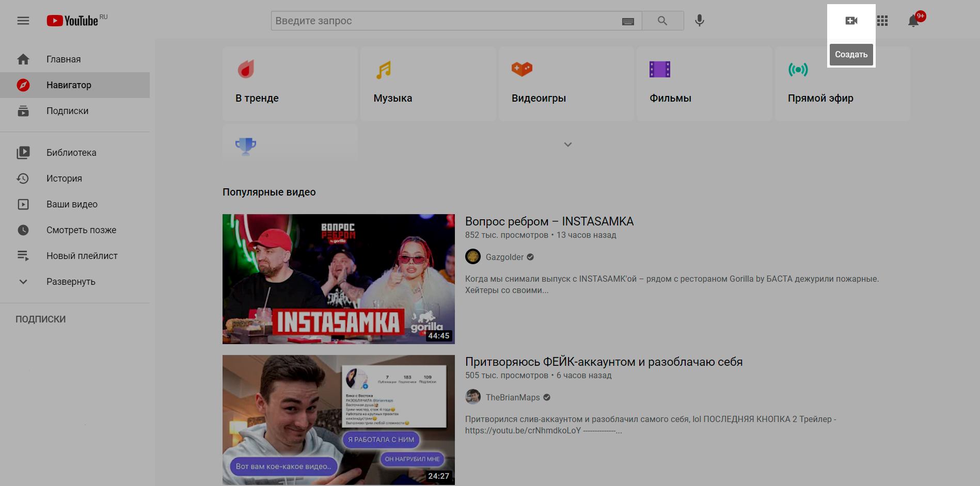The height and width of the screenshot is (486, 980).
Task: Open the Видеоигры category card
Action: [566, 84]
